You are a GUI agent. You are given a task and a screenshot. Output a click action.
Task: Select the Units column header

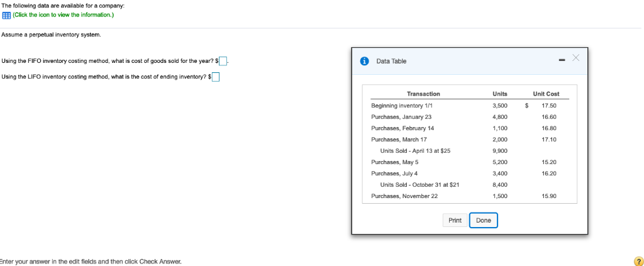point(499,94)
